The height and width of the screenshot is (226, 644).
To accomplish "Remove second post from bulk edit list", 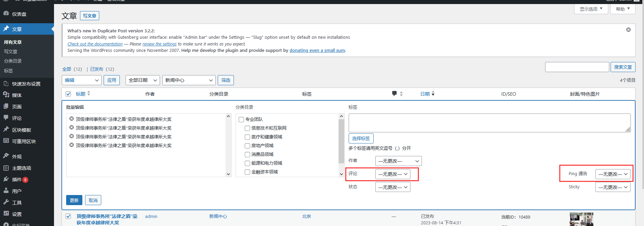I will coord(72,127).
